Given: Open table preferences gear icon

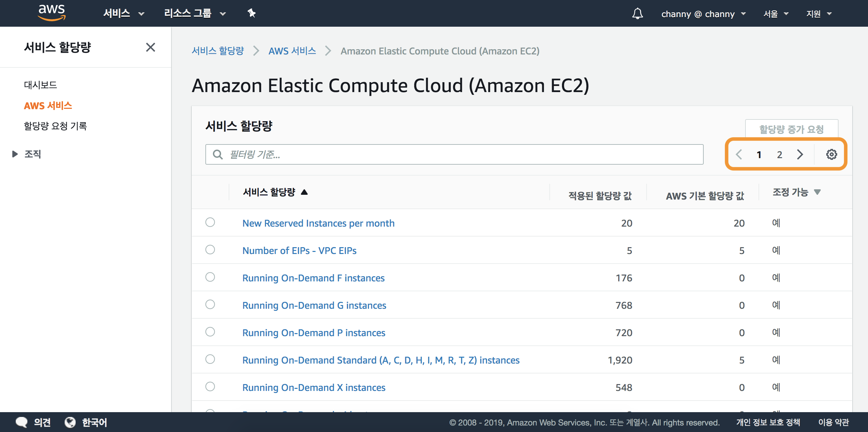Looking at the screenshot, I should coord(831,154).
